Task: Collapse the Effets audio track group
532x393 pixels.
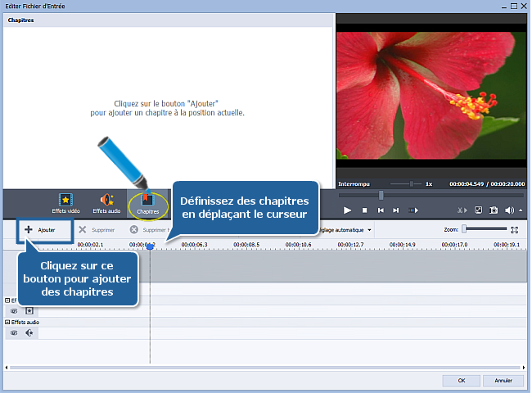Action: (x=7, y=322)
